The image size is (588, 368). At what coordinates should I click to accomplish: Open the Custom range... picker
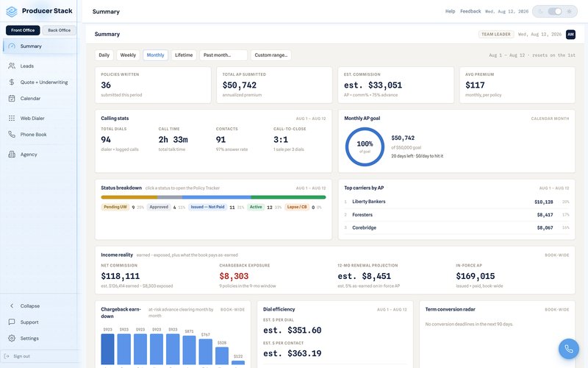[270, 54]
